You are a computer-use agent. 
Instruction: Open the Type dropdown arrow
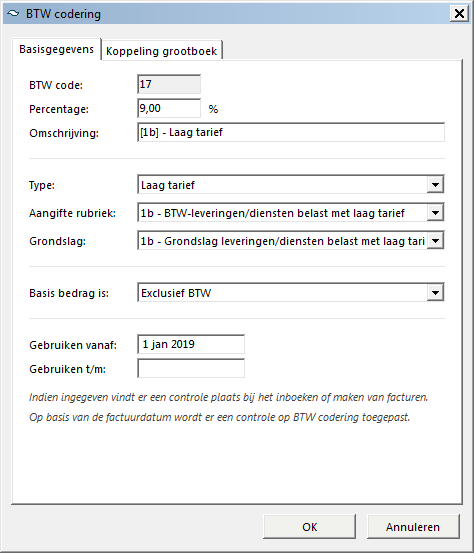pos(435,184)
